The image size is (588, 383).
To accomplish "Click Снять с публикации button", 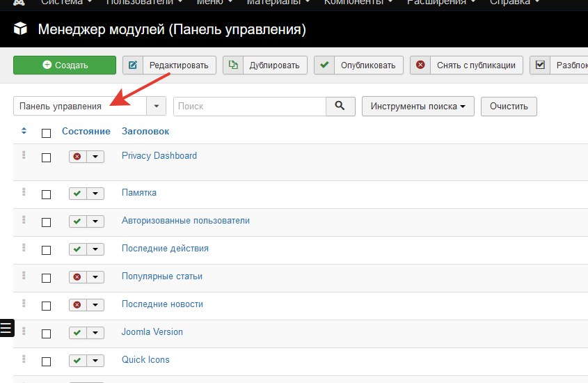I will [466, 65].
